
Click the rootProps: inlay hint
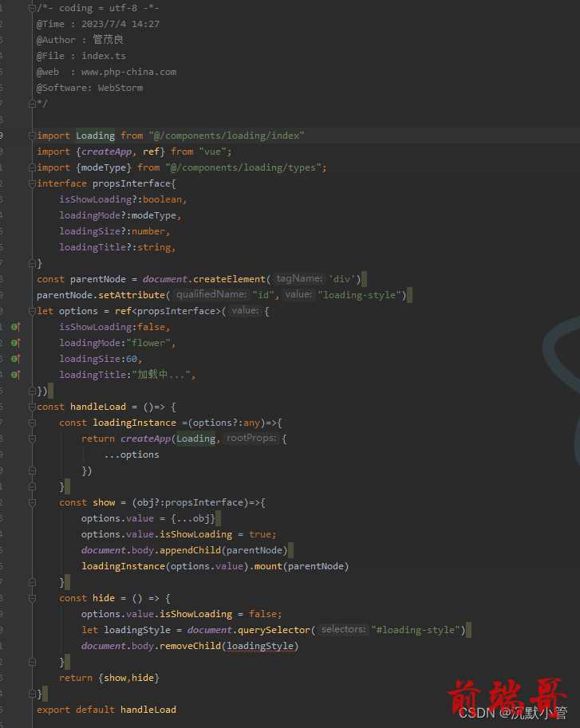251,438
